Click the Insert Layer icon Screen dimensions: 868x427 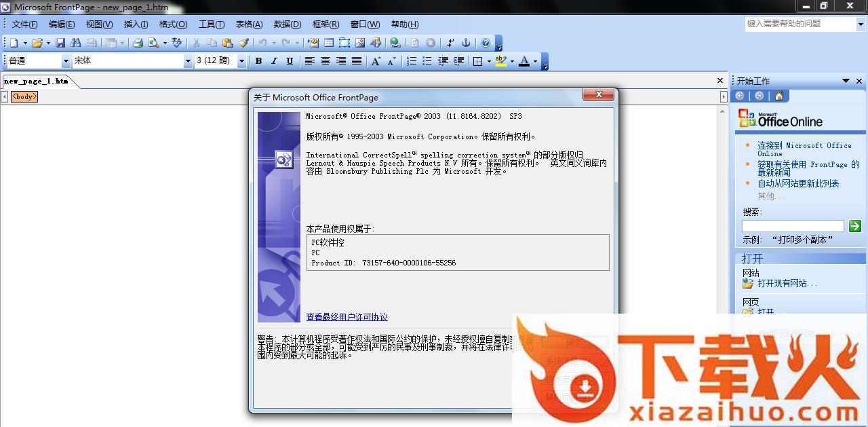tap(344, 43)
